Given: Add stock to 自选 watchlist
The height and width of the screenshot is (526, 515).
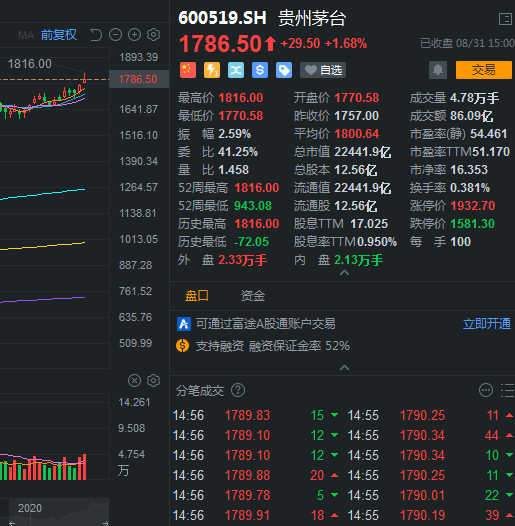Looking at the screenshot, I should [323, 70].
